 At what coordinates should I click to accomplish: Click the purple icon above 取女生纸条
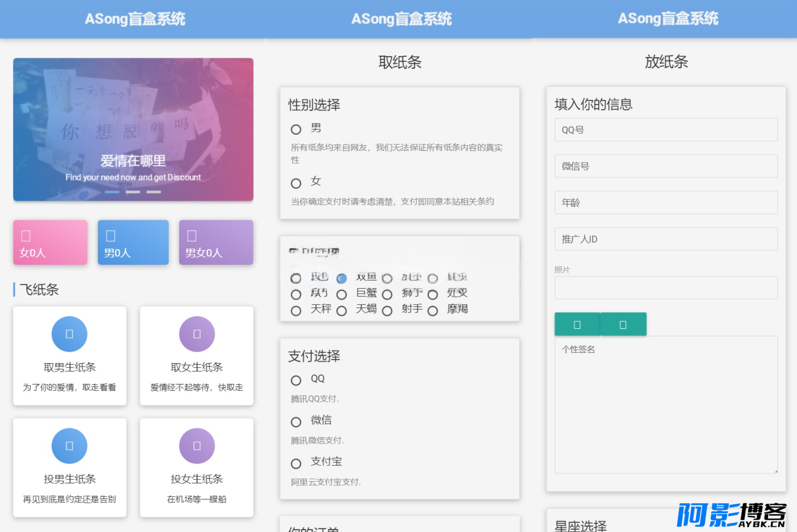pyautogui.click(x=197, y=334)
